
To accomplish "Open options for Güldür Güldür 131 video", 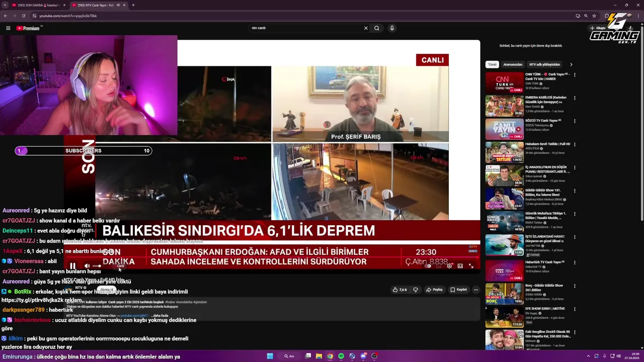I will pos(575,191).
